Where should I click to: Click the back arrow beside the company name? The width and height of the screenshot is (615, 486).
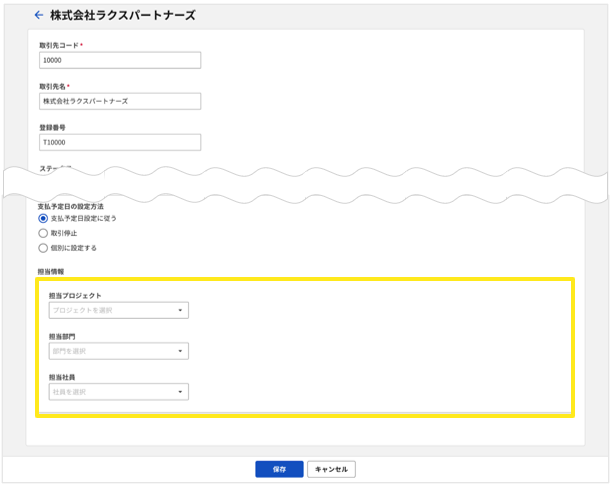[38, 15]
